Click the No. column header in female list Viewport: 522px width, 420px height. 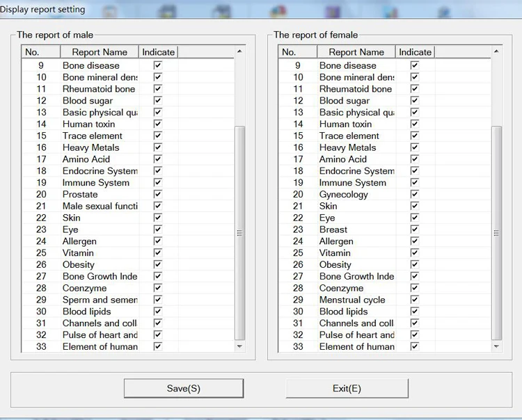(x=297, y=52)
